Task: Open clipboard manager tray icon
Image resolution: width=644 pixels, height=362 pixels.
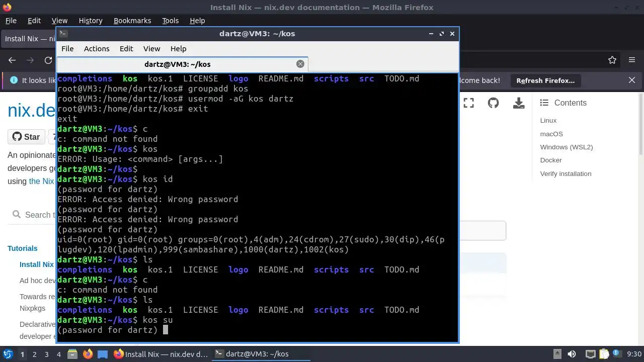Action: tap(604, 354)
